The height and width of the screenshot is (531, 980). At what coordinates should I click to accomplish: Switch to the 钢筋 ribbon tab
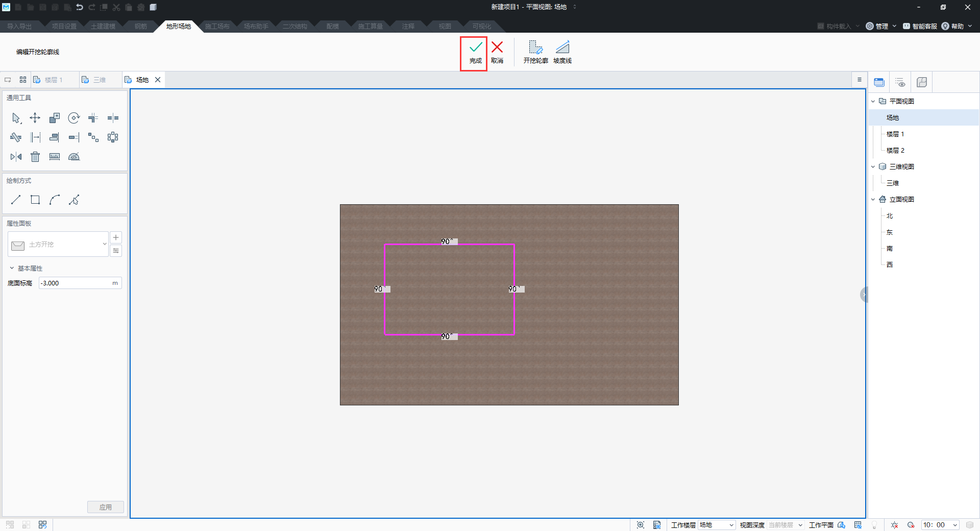pos(141,26)
